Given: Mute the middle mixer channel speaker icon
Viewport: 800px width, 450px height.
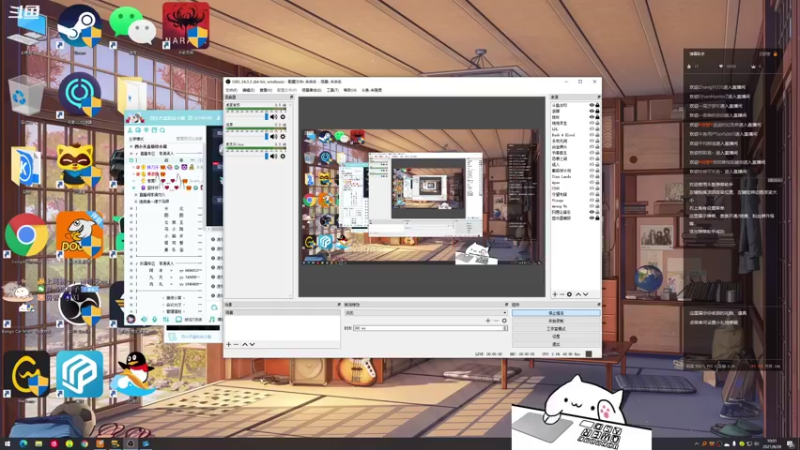Looking at the screenshot, I should tap(273, 137).
